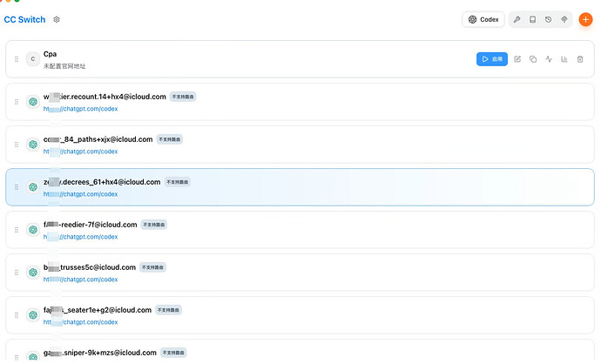This screenshot has width=601, height=364.
Task: Open chatgpt.com/codex link under trusses5c
Action: [x=80, y=280]
